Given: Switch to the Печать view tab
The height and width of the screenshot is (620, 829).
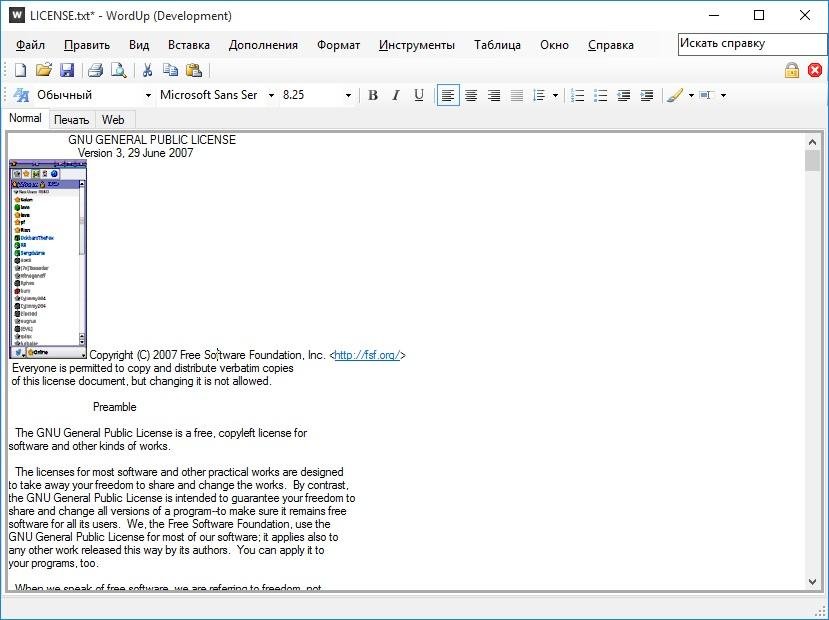Looking at the screenshot, I should tap(71, 120).
